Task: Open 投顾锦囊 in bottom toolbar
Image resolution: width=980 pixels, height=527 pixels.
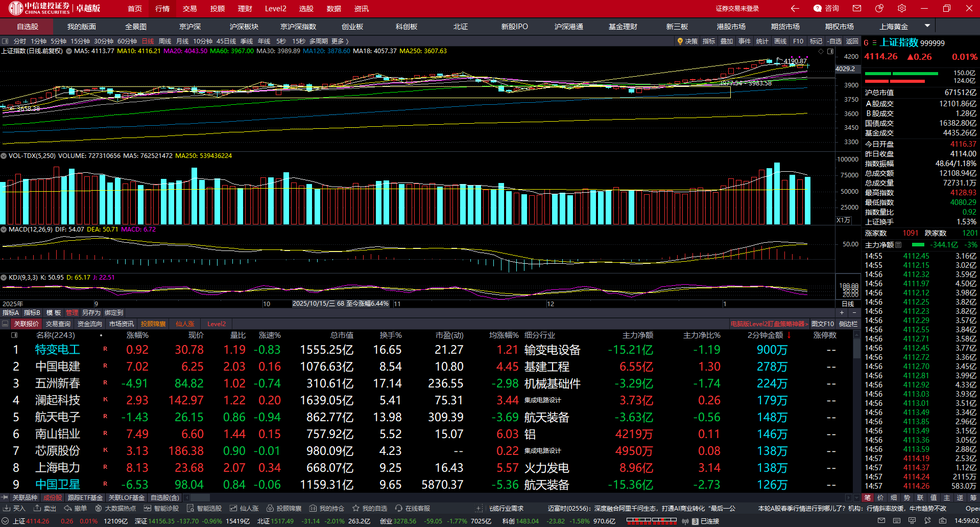Action: tap(284, 508)
